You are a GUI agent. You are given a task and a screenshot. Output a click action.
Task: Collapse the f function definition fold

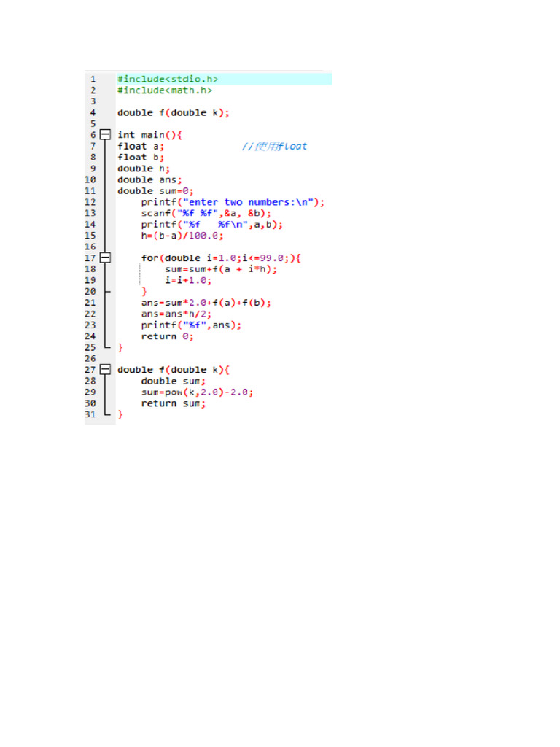click(105, 370)
